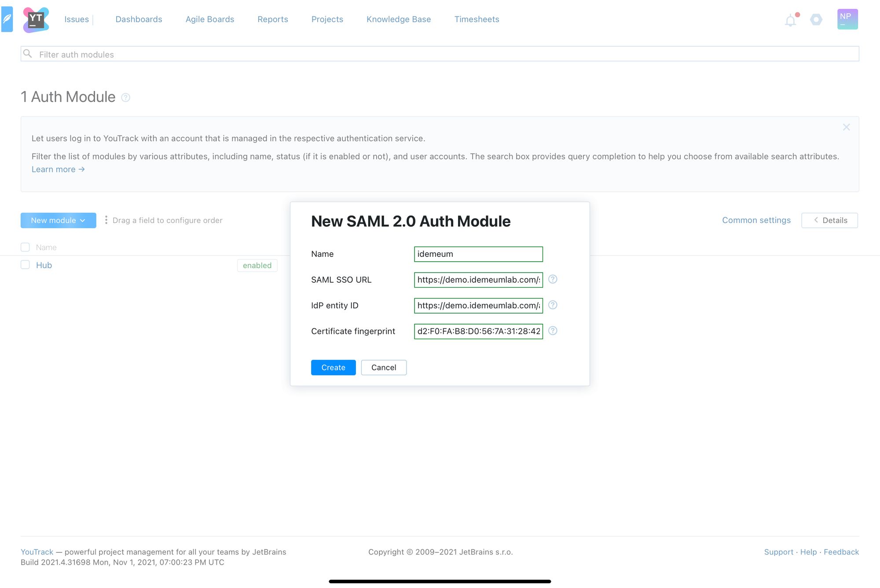Screen dimensions: 880x588
Task: Click the IdP entity ID field
Action: pos(478,306)
